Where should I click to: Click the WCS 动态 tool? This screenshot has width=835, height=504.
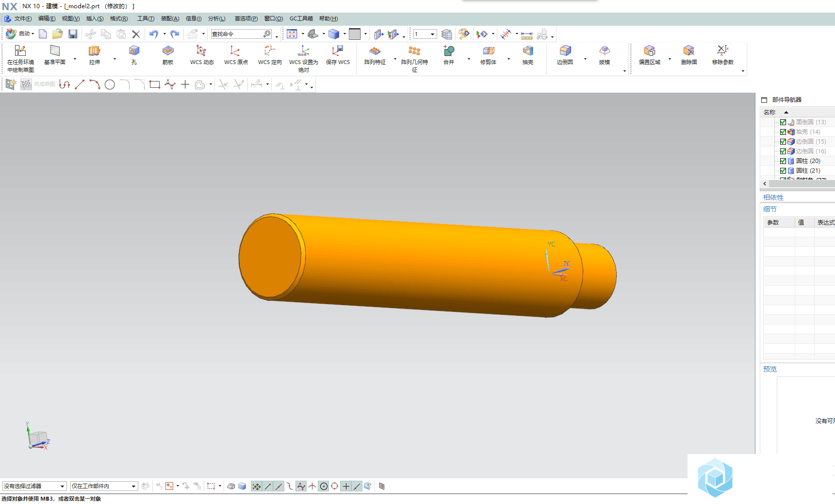202,55
